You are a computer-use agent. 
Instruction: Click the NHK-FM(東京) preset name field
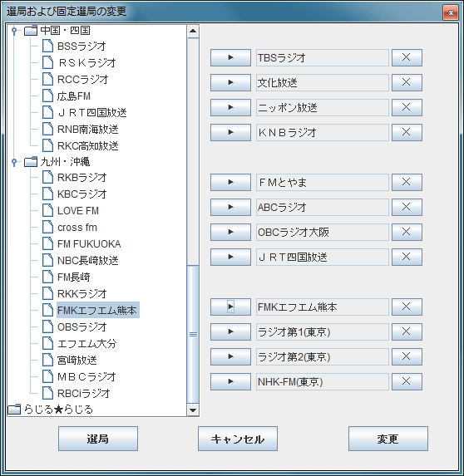[323, 381]
